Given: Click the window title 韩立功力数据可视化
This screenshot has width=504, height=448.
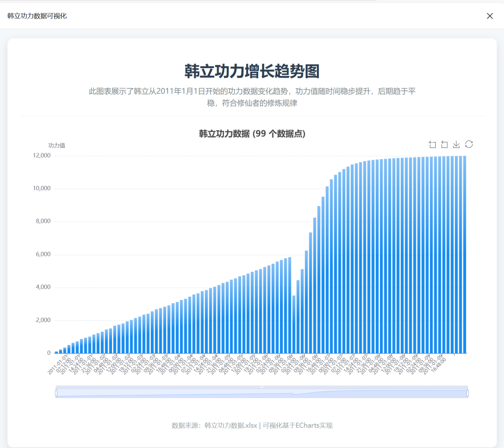Looking at the screenshot, I should coord(36,15).
